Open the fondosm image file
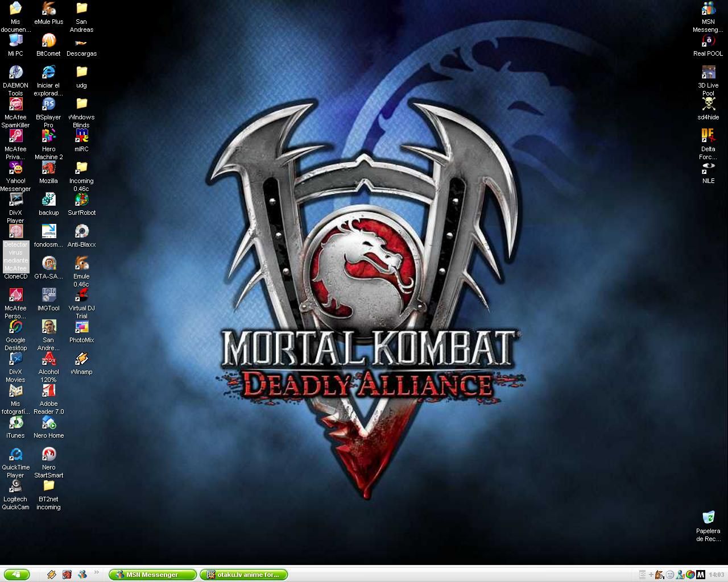The width and height of the screenshot is (728, 582). point(49,231)
